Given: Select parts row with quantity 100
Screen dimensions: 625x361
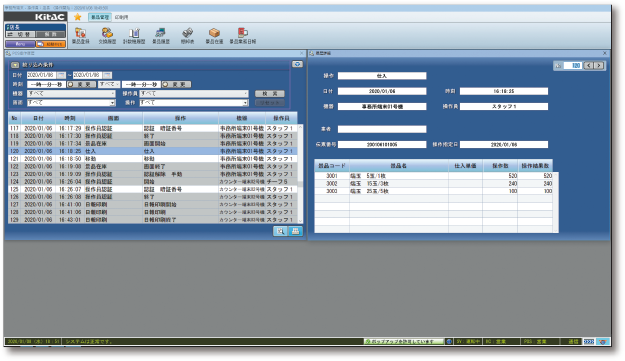Looking at the screenshot, I should pos(434,191).
